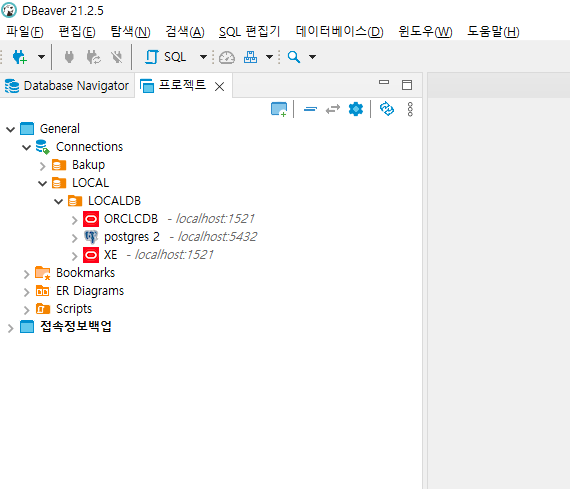Viewport: 570px width, 489px height.
Task: Select the General project folder icon
Action: [27, 129]
